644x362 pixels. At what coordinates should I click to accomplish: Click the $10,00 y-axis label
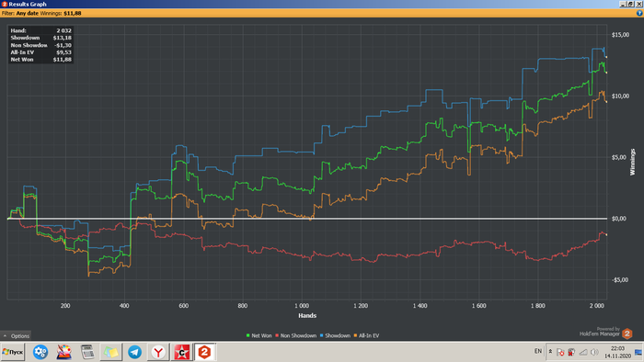pos(620,96)
